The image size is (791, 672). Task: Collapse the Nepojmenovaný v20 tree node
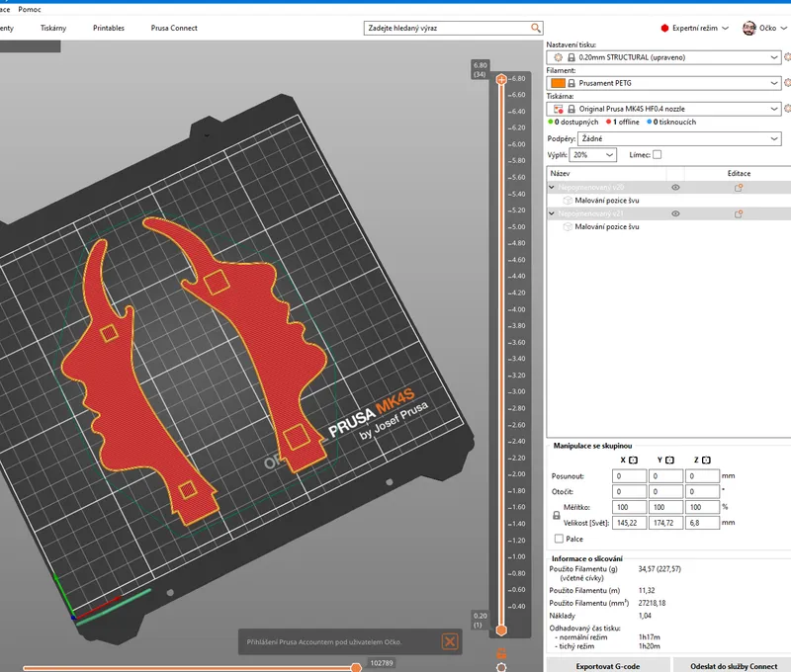point(552,187)
